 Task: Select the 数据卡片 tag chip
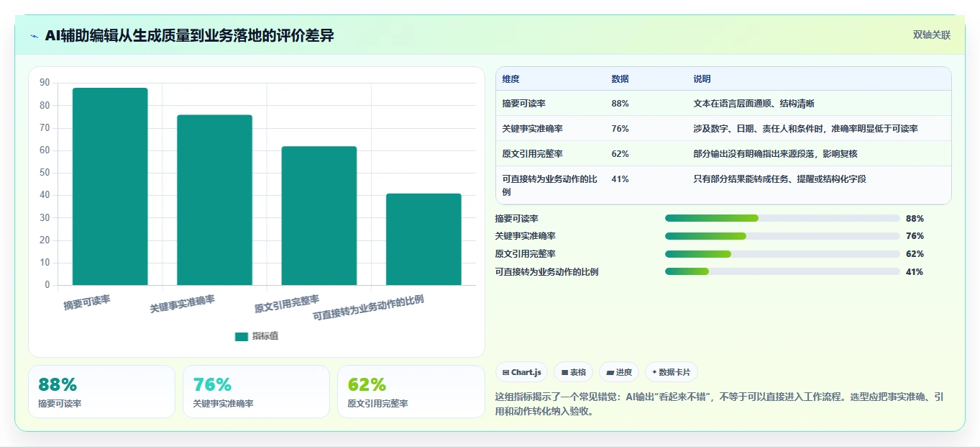point(672,372)
